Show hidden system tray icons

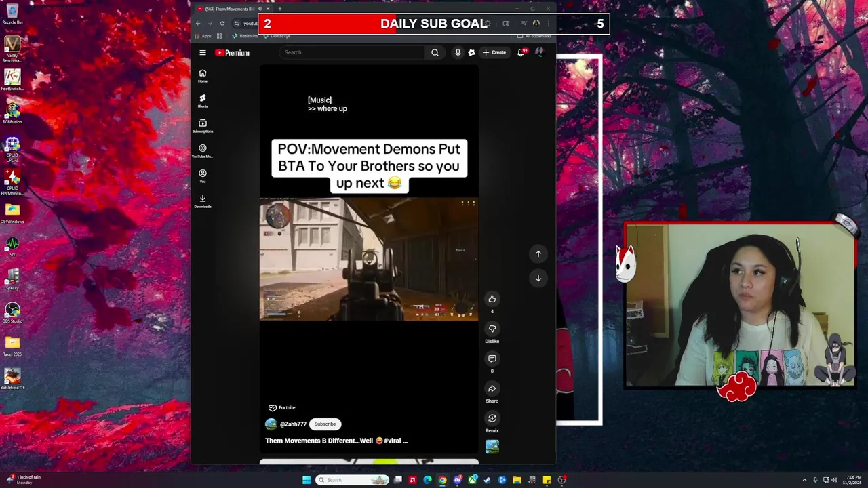[804, 480]
